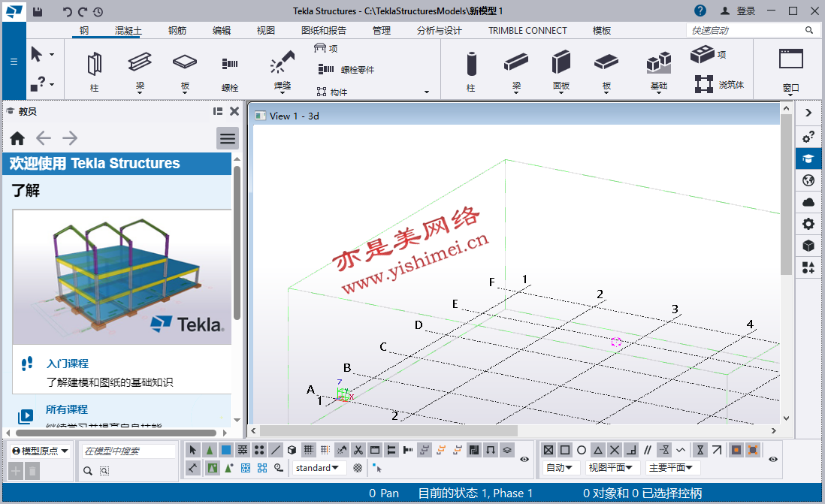This screenshot has width=825, height=504.
Task: Click the save icon in title bar
Action: coord(38,11)
